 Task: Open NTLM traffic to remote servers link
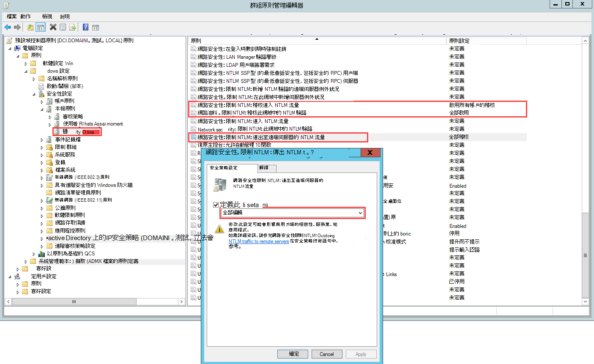tap(259, 241)
